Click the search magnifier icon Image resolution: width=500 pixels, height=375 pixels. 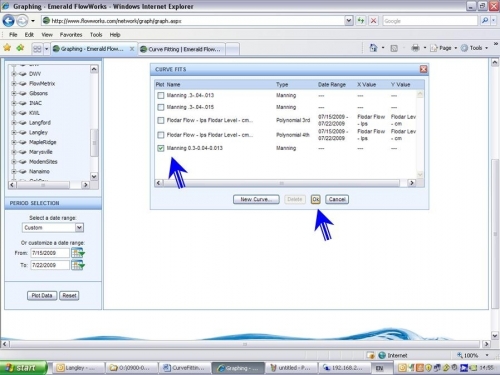click(485, 21)
